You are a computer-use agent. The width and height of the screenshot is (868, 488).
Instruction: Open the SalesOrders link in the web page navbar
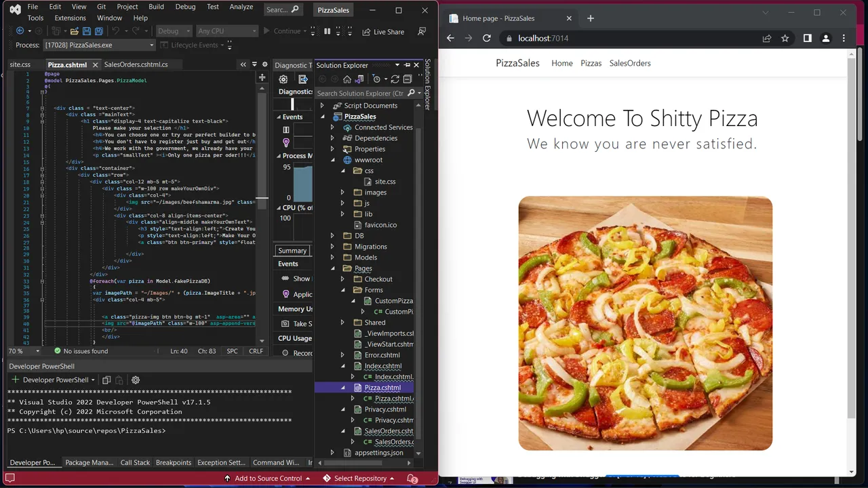tap(630, 63)
